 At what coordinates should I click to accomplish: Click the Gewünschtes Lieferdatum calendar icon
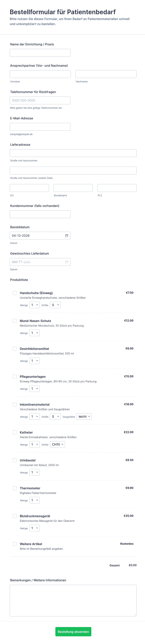tap(67, 262)
